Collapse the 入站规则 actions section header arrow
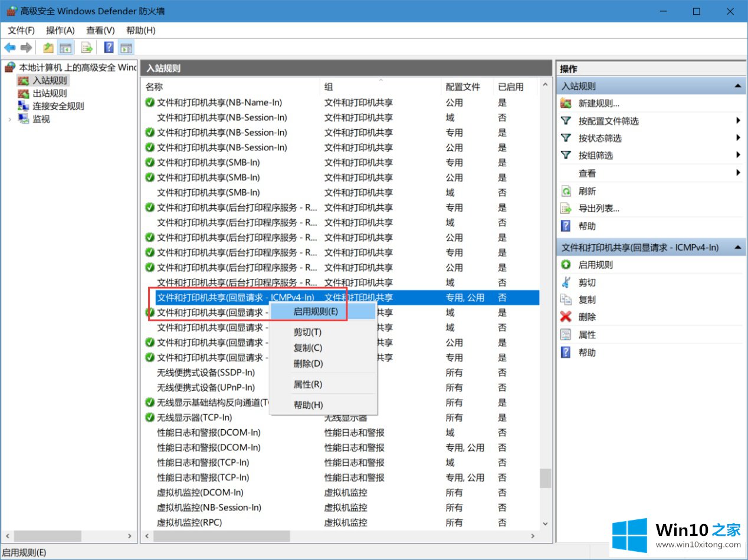 [x=737, y=86]
